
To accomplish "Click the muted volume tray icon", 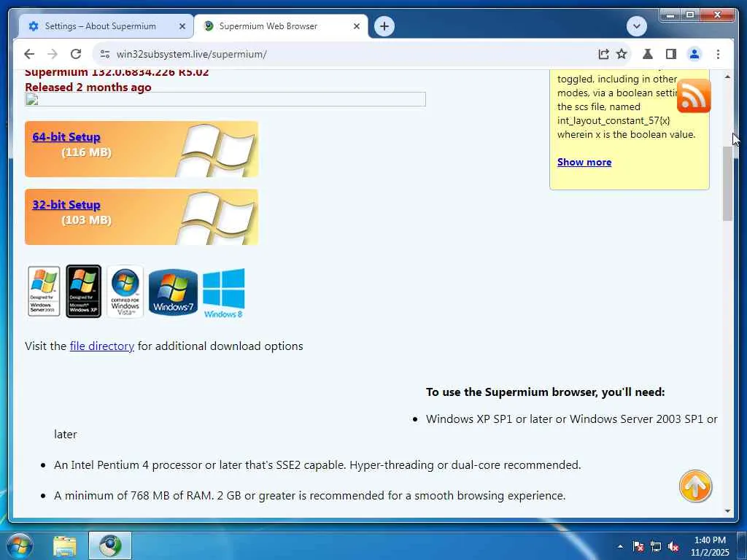I will click(x=673, y=546).
